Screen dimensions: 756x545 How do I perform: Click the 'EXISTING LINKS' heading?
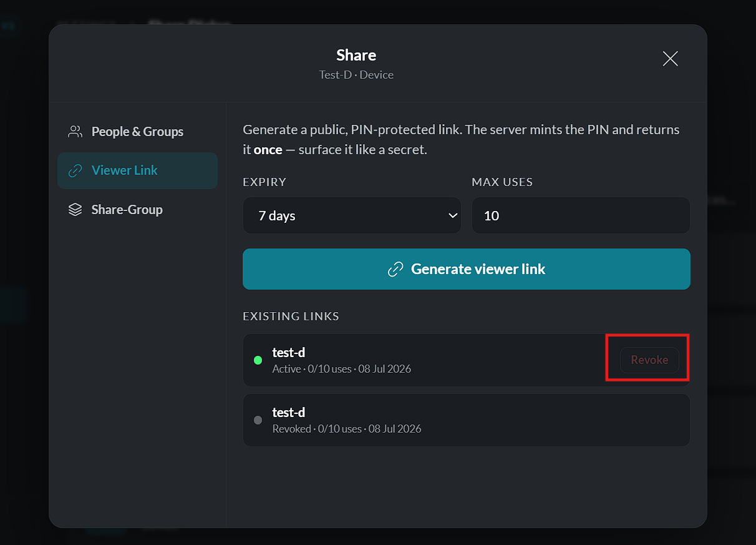[291, 317]
